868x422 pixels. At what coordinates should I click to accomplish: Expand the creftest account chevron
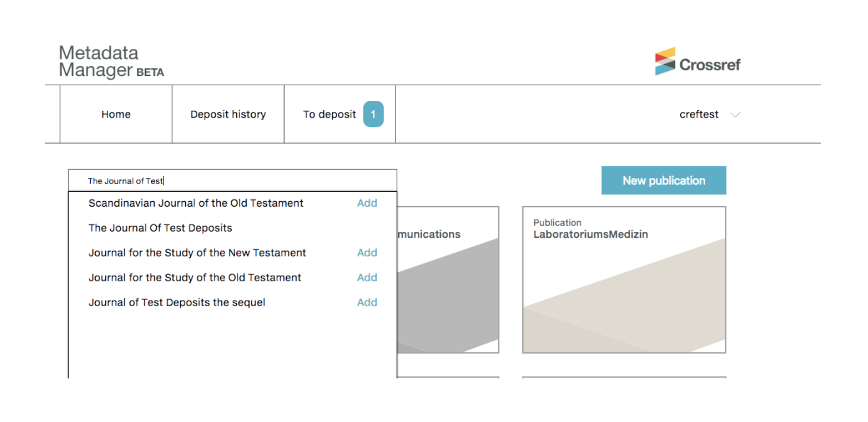735,115
